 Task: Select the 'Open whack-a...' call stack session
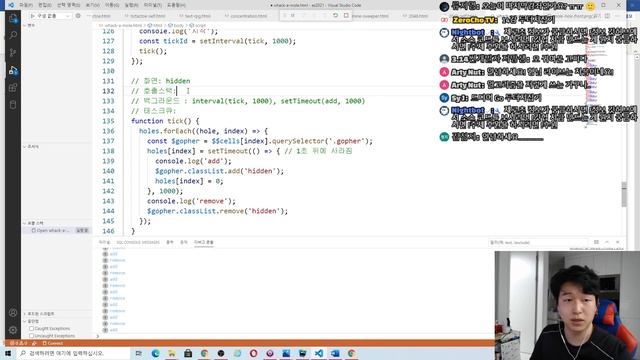coord(57,231)
